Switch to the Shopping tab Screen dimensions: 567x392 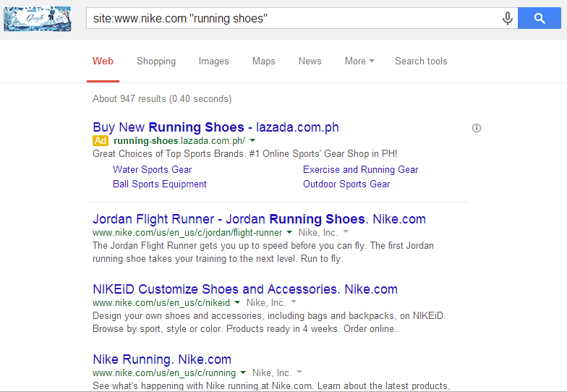156,61
